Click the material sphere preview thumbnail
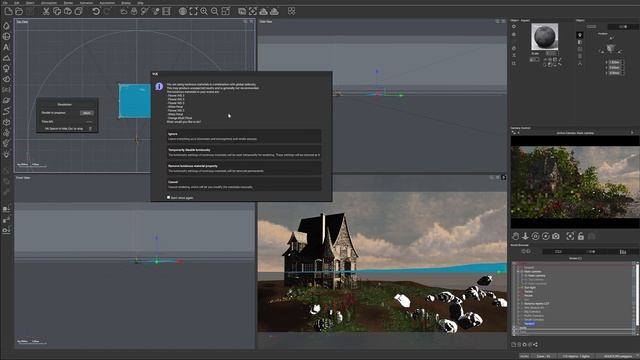The width and height of the screenshot is (640, 360). (x=544, y=37)
